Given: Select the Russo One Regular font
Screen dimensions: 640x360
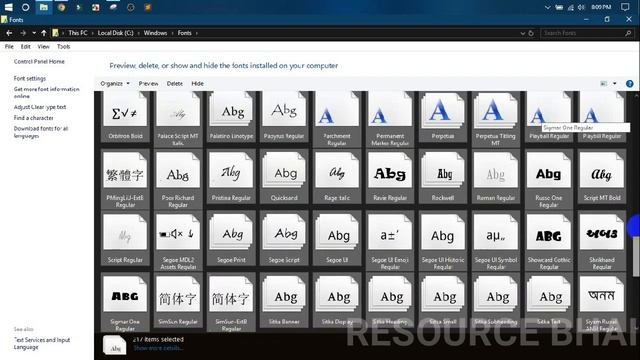Looking at the screenshot, I should click(x=549, y=179).
